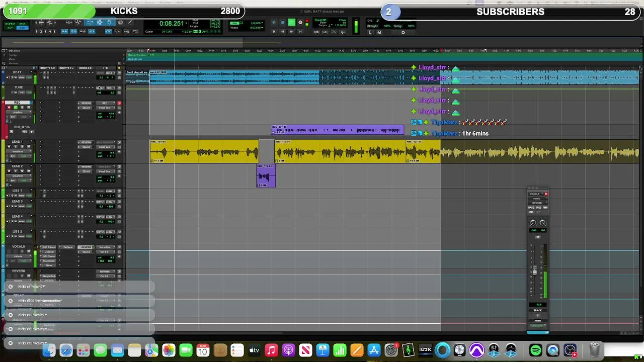Recall zoom preset 5

click(54, 31)
